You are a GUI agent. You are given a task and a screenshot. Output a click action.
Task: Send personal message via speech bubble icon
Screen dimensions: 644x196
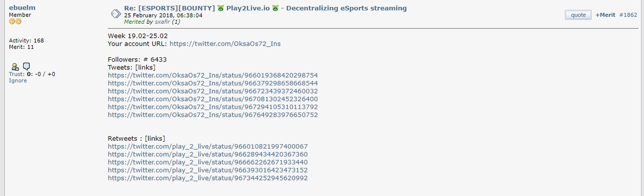tap(27, 66)
